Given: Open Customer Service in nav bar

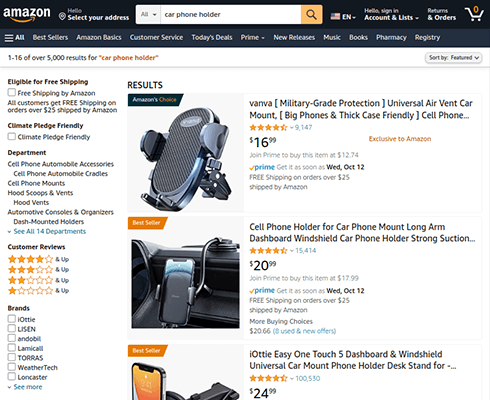Looking at the screenshot, I should (156, 38).
